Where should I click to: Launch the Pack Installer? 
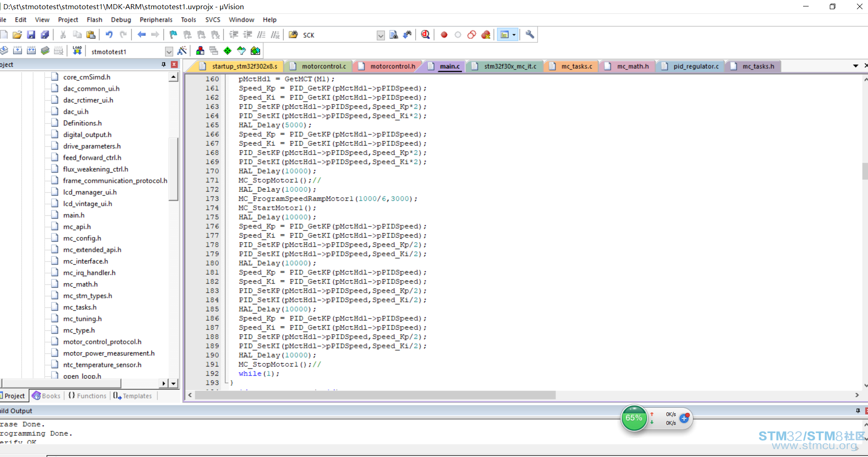[x=255, y=51]
